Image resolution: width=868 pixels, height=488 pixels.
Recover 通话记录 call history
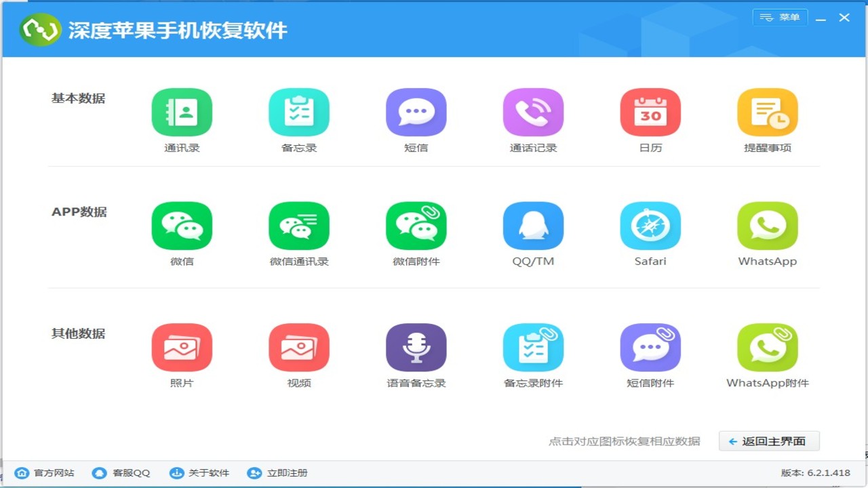tap(533, 112)
